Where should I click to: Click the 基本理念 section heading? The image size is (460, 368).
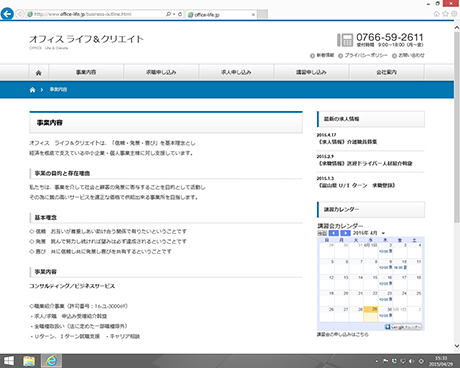coord(46,218)
